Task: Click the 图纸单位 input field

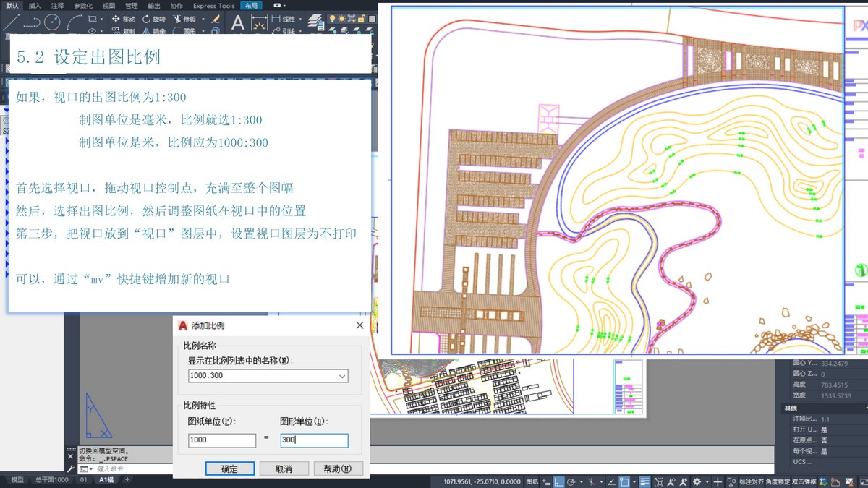Action: click(221, 440)
